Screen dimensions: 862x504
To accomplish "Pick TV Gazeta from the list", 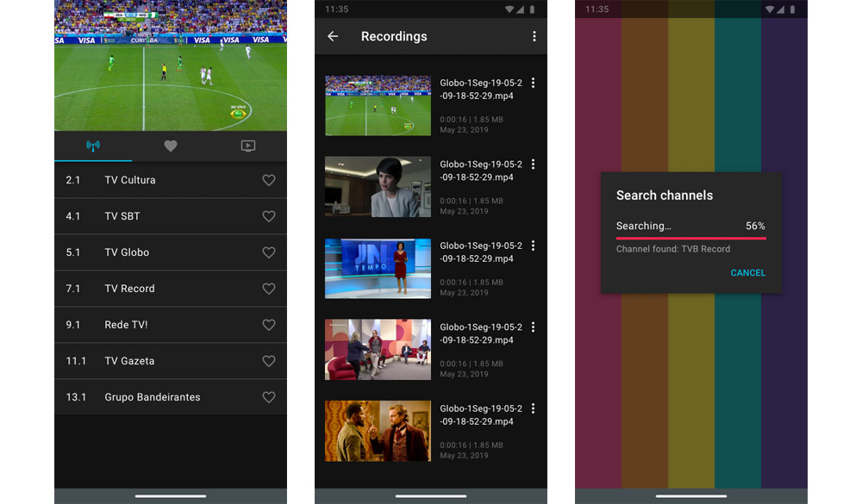I will (x=171, y=361).
